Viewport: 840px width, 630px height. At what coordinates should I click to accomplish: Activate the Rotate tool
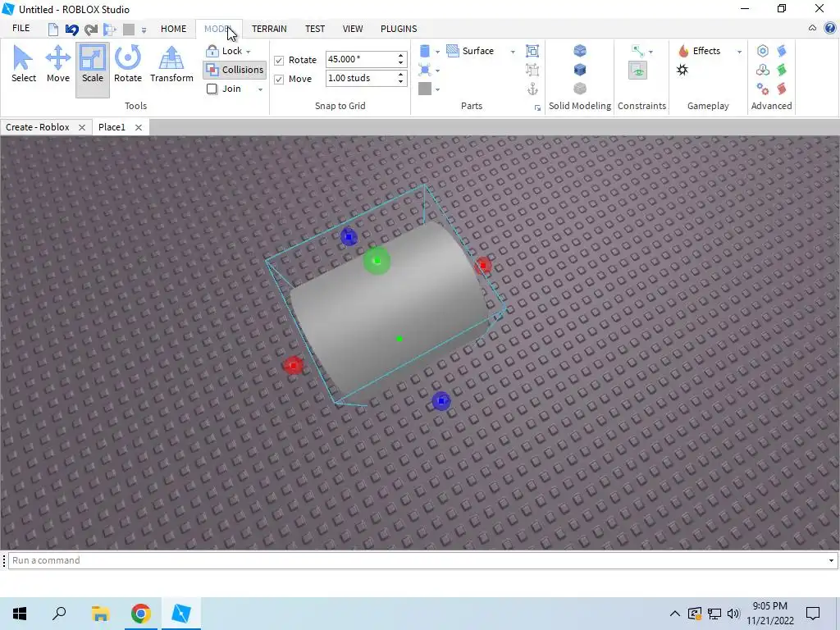(x=127, y=64)
